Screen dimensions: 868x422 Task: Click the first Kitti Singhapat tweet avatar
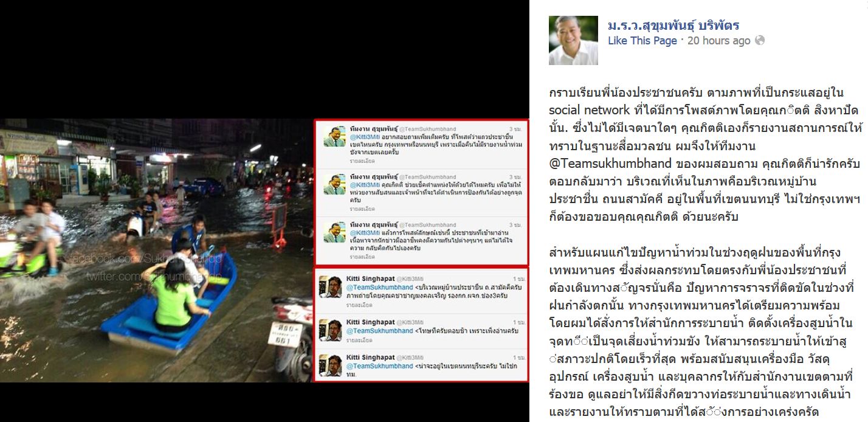[x=332, y=287]
